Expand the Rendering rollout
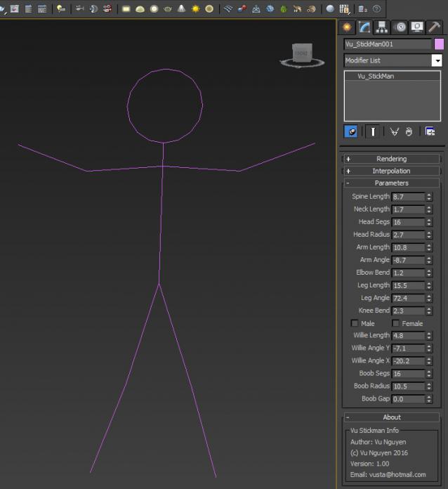 [392, 159]
